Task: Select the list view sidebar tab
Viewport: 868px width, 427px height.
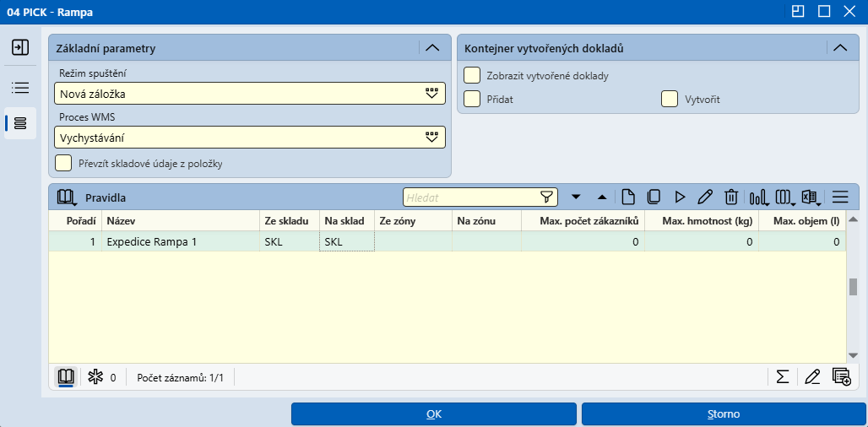Action: coord(20,88)
